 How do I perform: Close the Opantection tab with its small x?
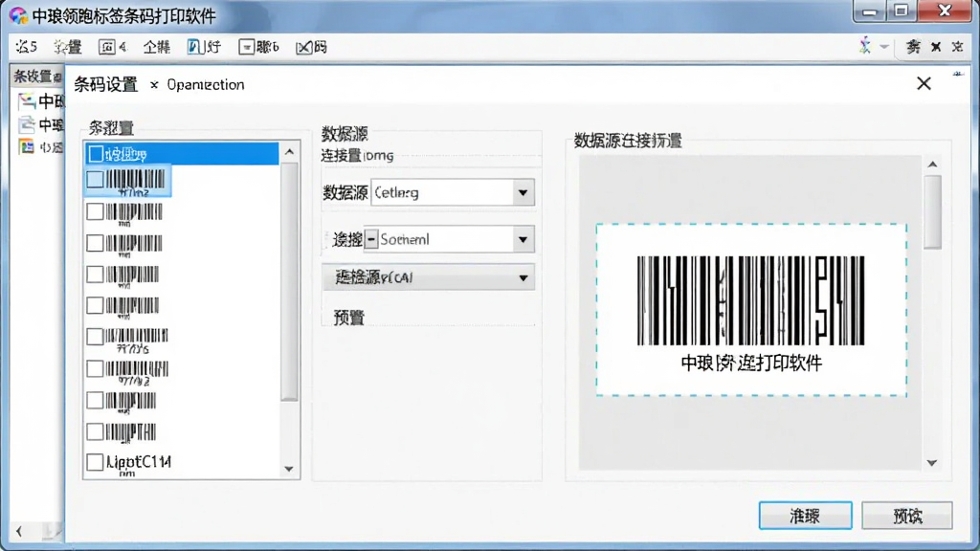tap(154, 85)
